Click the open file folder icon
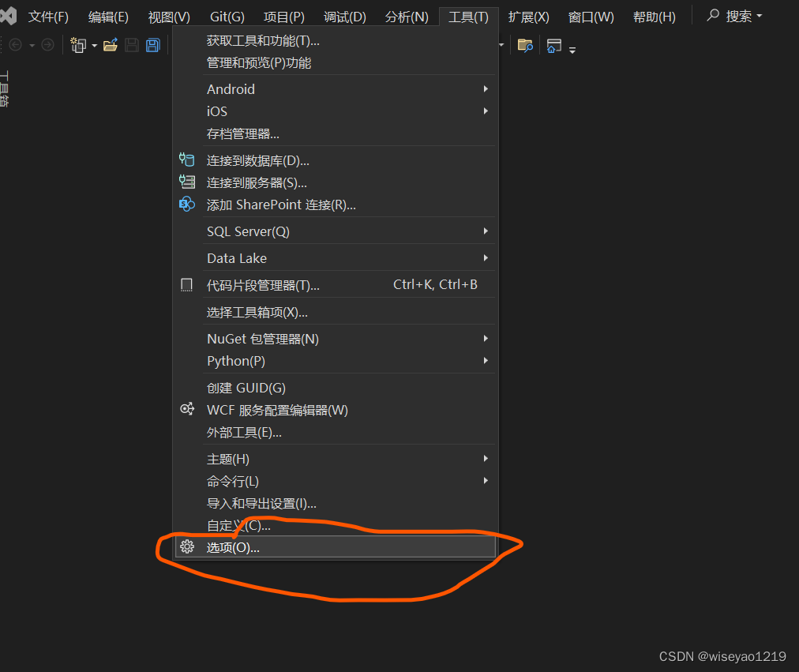Image resolution: width=799 pixels, height=672 pixels. tap(111, 45)
